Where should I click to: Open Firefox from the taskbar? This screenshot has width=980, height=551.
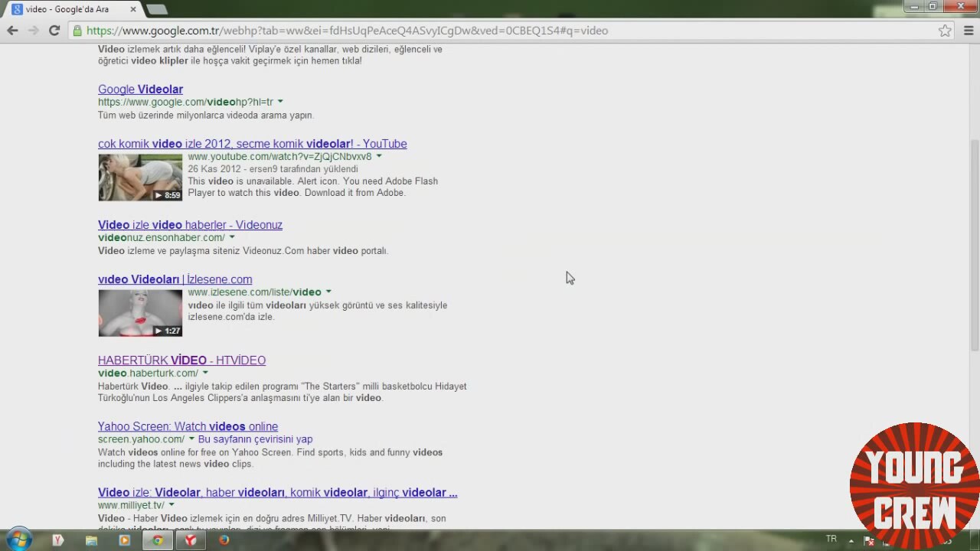tap(224, 540)
